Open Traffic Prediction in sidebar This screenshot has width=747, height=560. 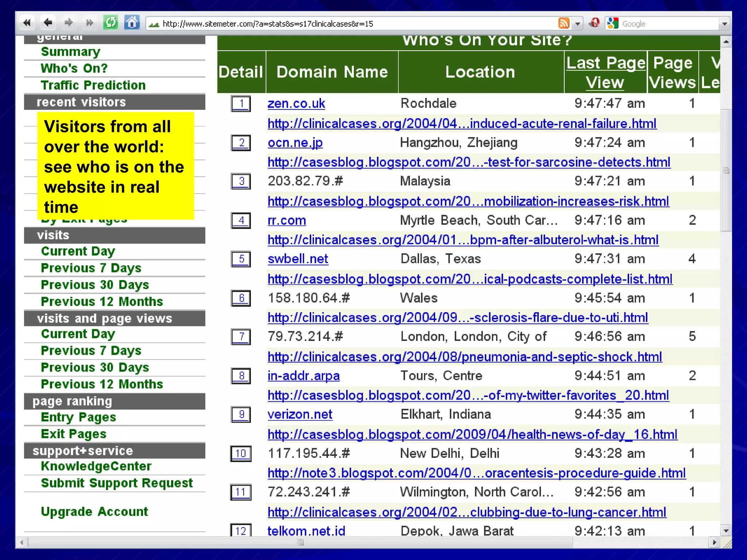93,85
